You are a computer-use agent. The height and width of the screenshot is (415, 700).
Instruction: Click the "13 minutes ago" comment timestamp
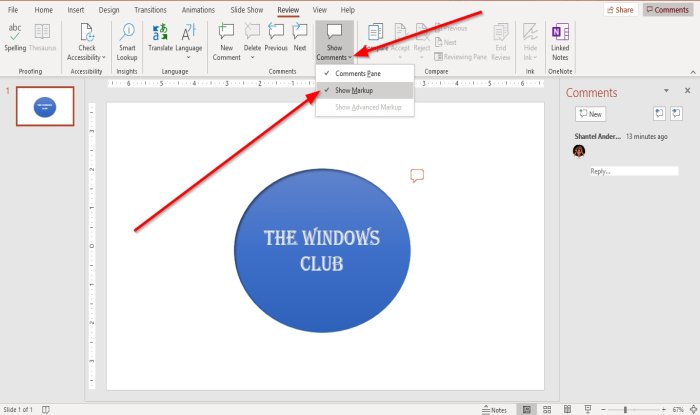(646, 137)
